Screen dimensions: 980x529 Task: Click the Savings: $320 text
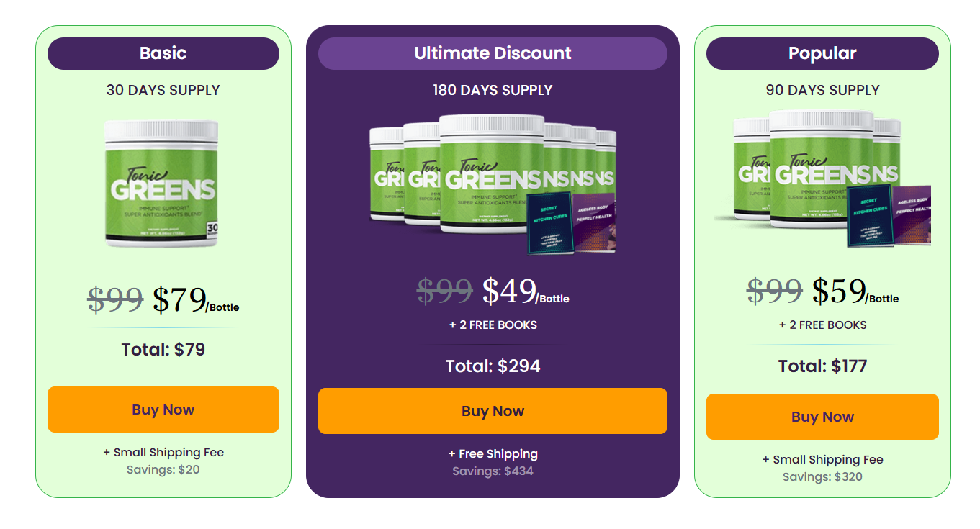[x=822, y=477]
